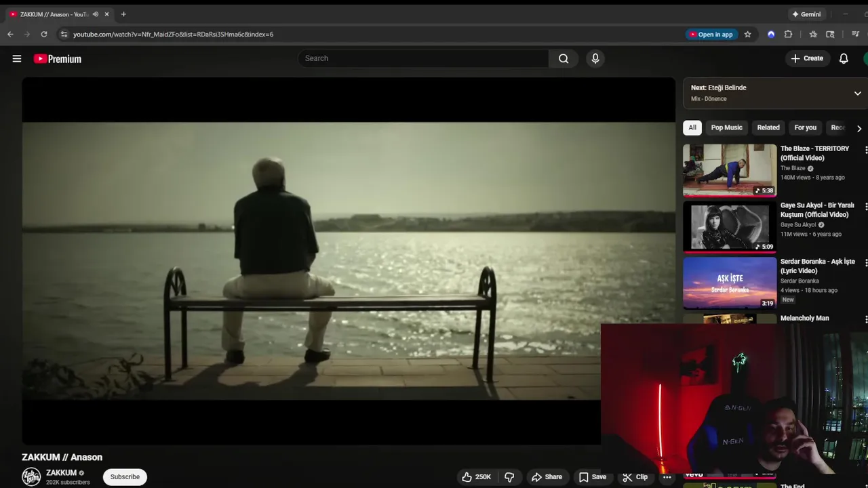This screenshot has height=488, width=868.
Task: Click the search magnifier button
Action: (x=564, y=58)
